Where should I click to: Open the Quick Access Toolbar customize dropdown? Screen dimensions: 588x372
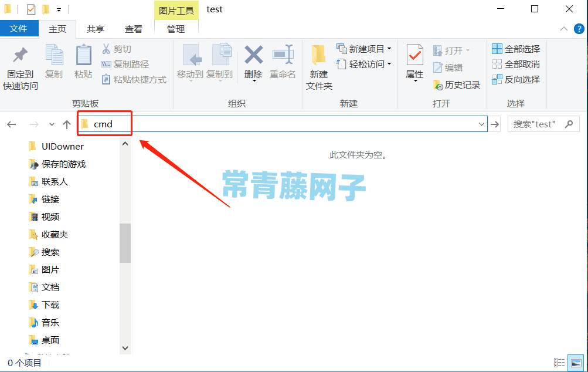coord(59,10)
